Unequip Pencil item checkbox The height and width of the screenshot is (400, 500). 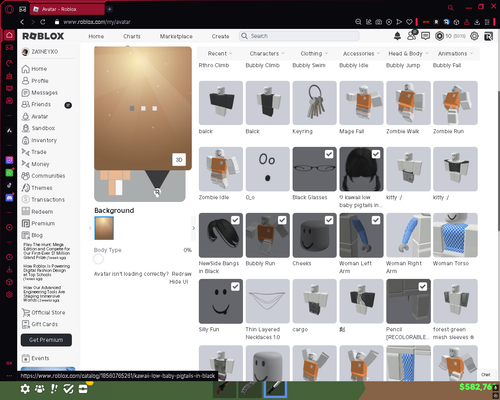423,286
